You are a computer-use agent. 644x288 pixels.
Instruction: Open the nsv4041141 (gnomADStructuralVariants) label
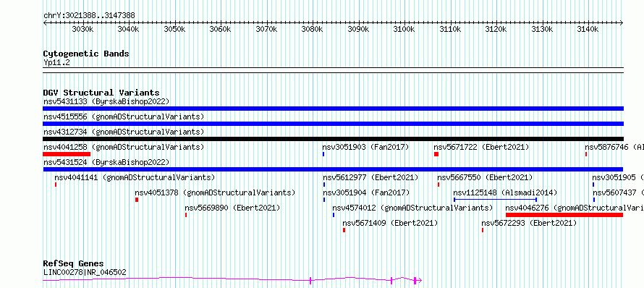tap(135, 177)
